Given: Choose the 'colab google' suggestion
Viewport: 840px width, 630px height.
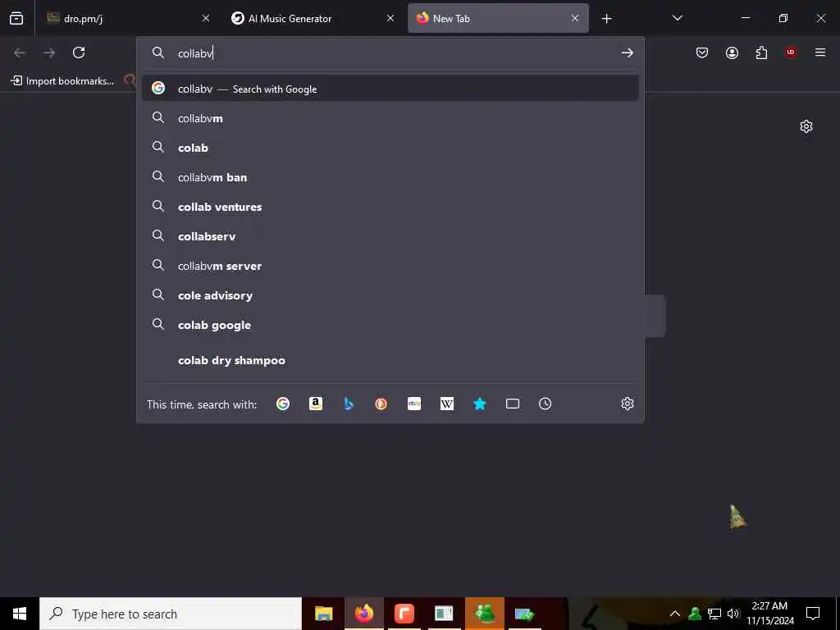Looking at the screenshot, I should [x=390, y=325].
